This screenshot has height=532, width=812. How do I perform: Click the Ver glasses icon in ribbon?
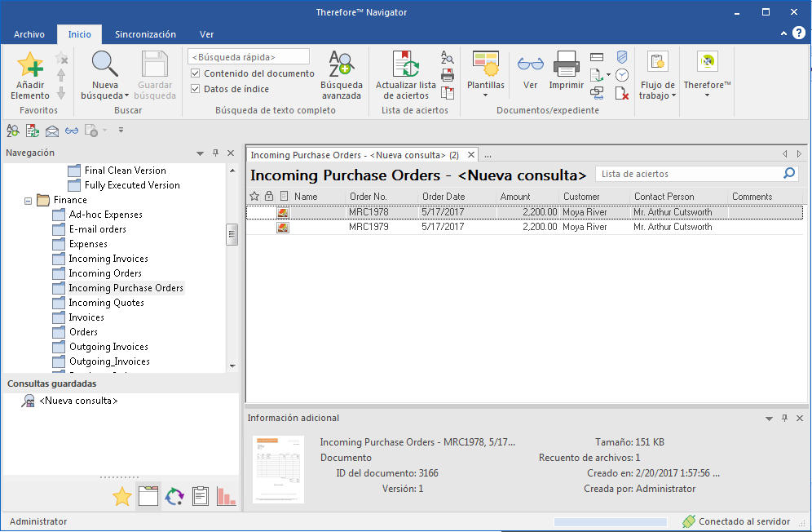pos(530,64)
